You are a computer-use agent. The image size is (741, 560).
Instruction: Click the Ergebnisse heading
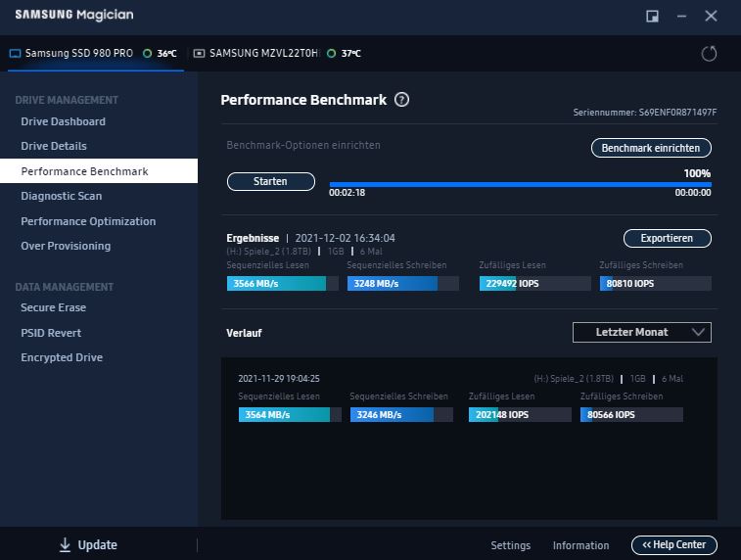(253, 238)
